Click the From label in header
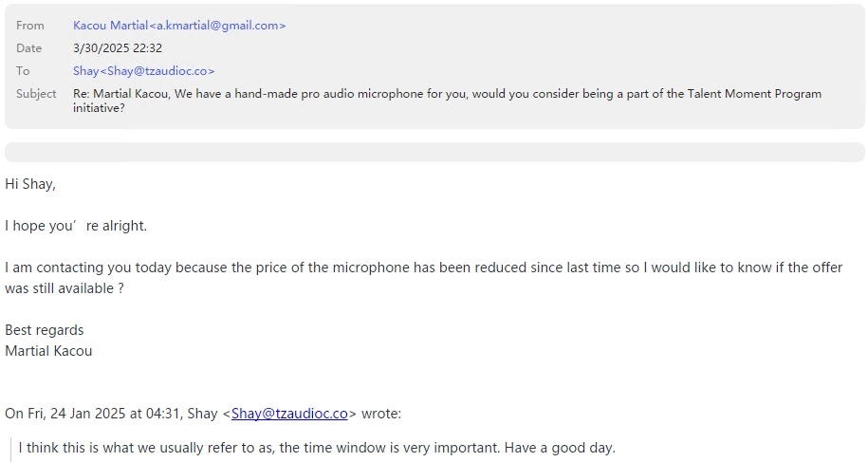Viewport: 868px width, 462px height. click(x=30, y=26)
